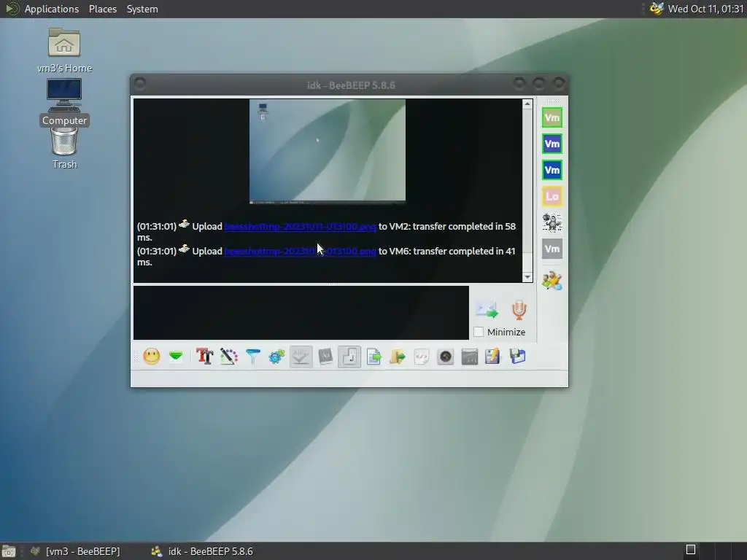Screen dimensions: 747x560
Task: Select the gray offline Vm user avatar
Action: click(x=552, y=249)
